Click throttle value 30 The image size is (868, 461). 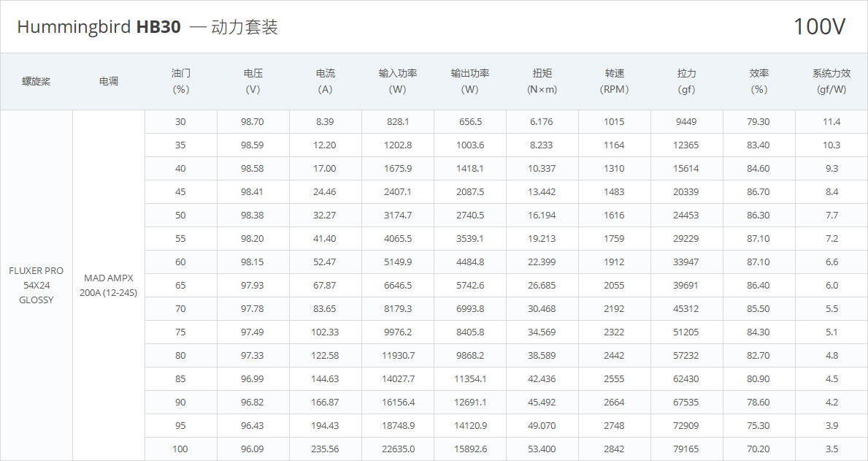(x=180, y=122)
